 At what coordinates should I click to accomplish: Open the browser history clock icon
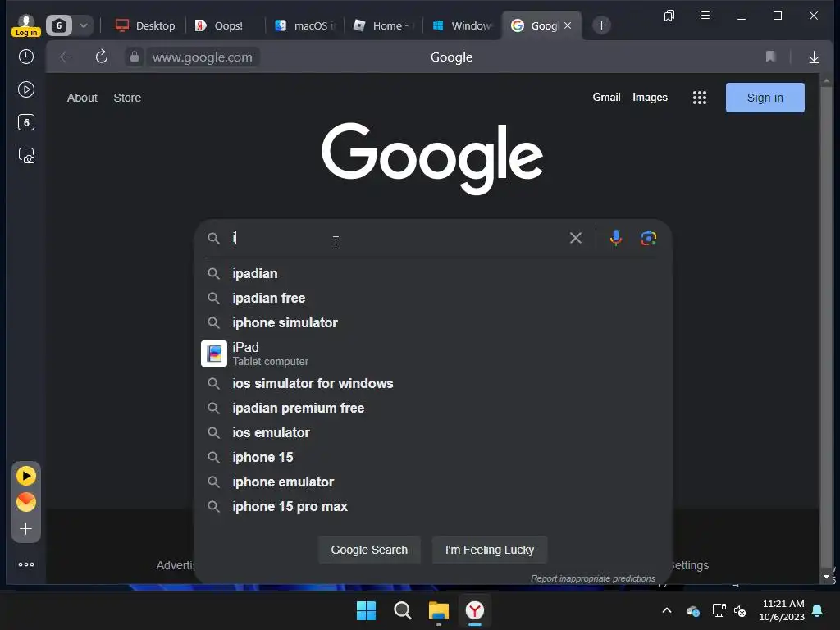(25, 57)
